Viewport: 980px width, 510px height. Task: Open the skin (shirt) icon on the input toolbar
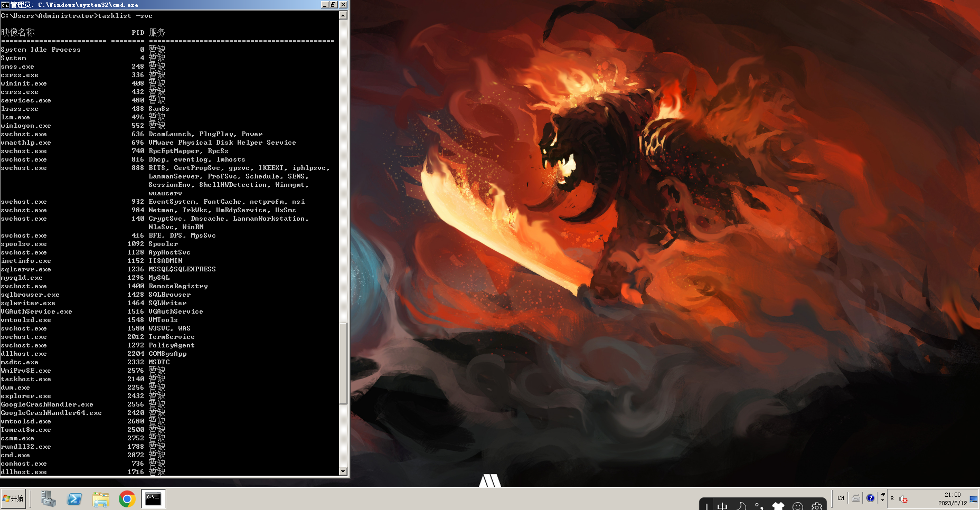pyautogui.click(x=778, y=504)
